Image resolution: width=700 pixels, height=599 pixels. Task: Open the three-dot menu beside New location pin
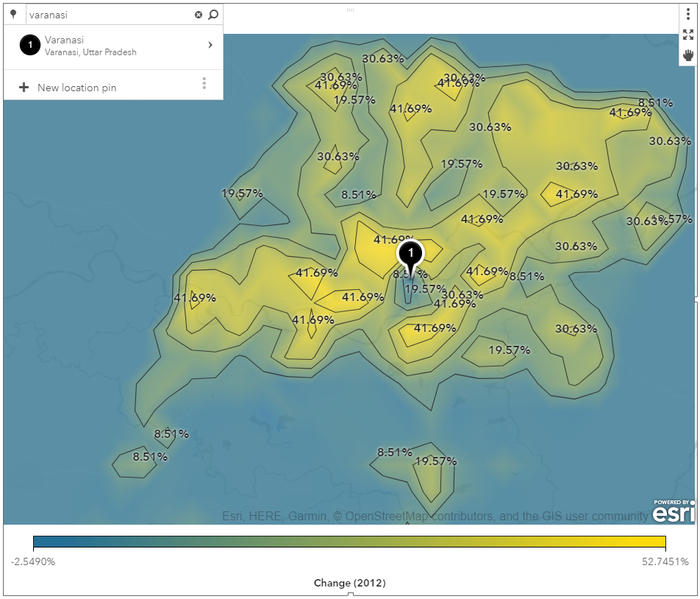pos(204,84)
